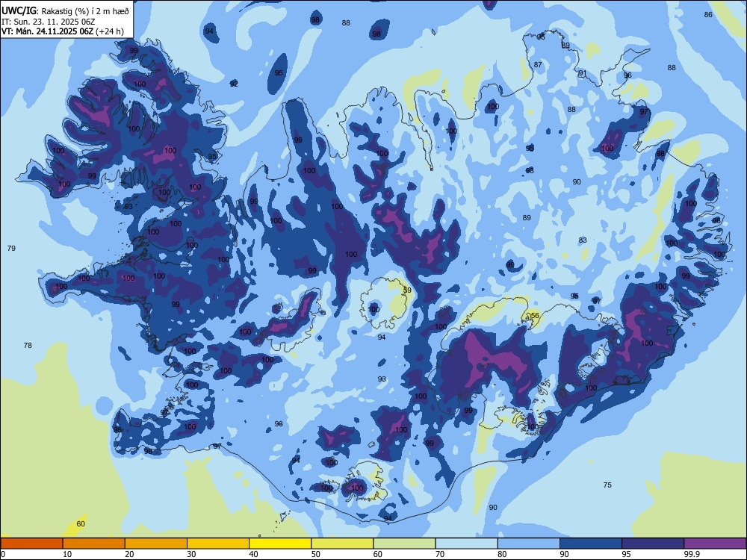
Task: Click the '79' humidity value over the western ocean
Action: pos(11,248)
